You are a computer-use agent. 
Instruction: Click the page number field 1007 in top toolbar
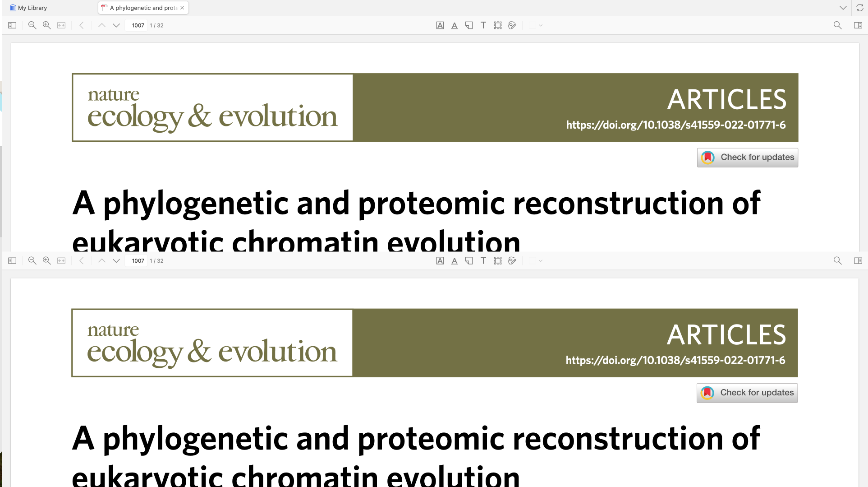[137, 25]
